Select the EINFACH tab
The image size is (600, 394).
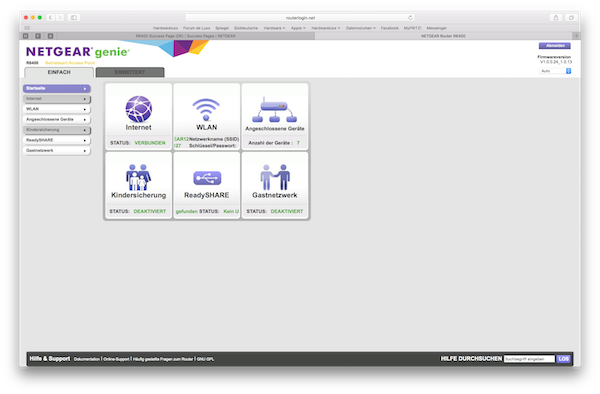pyautogui.click(x=59, y=72)
